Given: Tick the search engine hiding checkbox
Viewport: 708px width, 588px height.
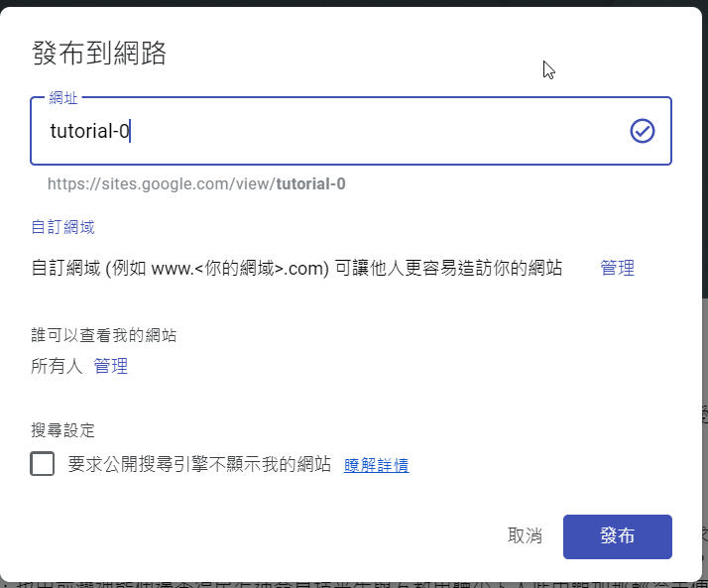Looking at the screenshot, I should click(43, 464).
